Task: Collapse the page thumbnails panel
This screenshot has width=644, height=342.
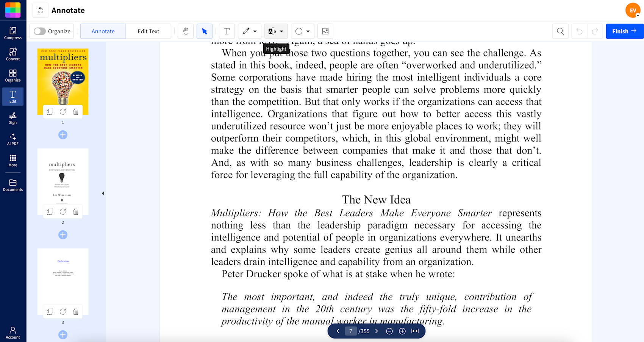Action: pos(103,193)
